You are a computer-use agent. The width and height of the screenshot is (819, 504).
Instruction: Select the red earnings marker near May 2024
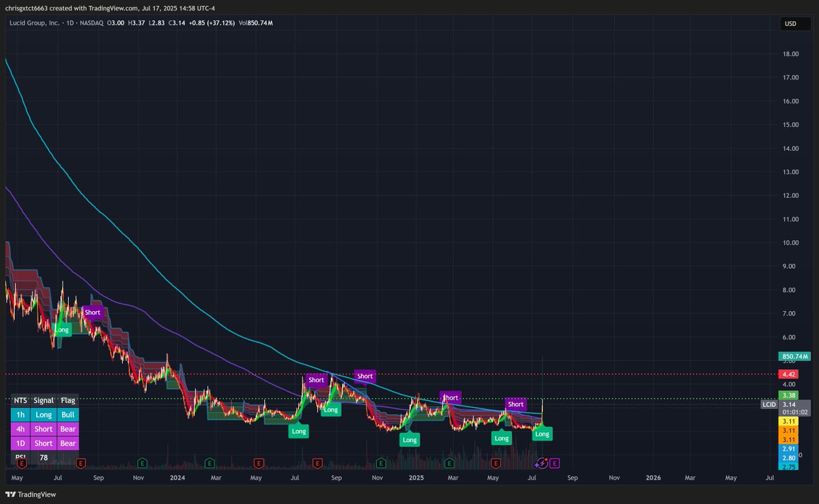pos(259,463)
